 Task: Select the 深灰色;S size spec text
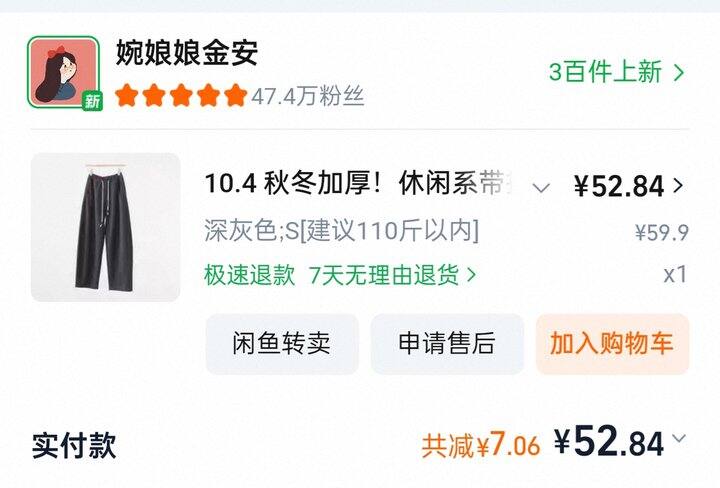(342, 230)
